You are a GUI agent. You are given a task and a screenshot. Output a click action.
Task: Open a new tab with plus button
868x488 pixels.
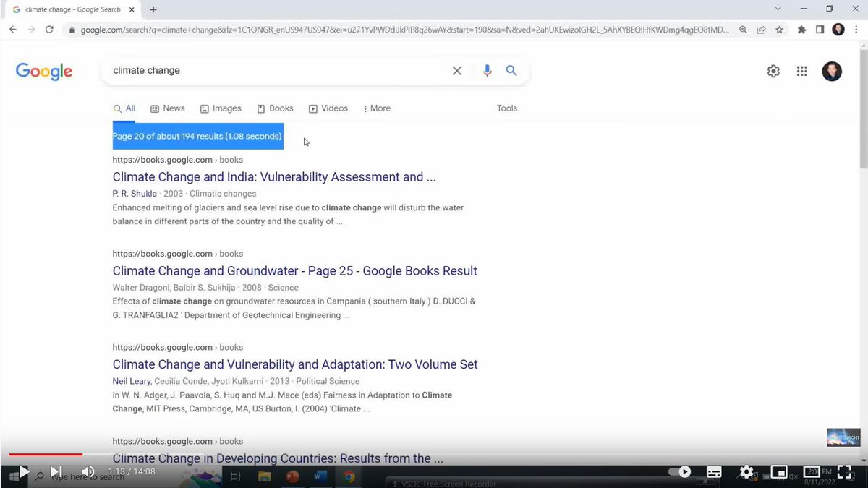pos(153,9)
